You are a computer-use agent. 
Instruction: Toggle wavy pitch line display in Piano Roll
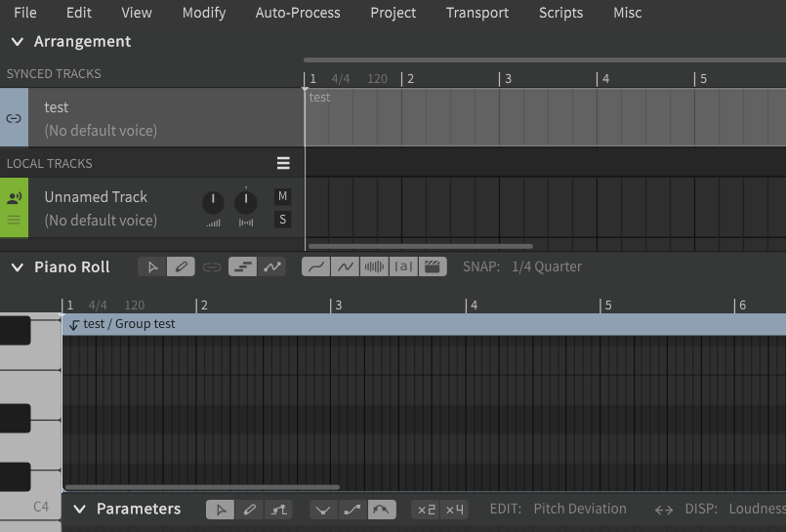pyautogui.click(x=345, y=267)
